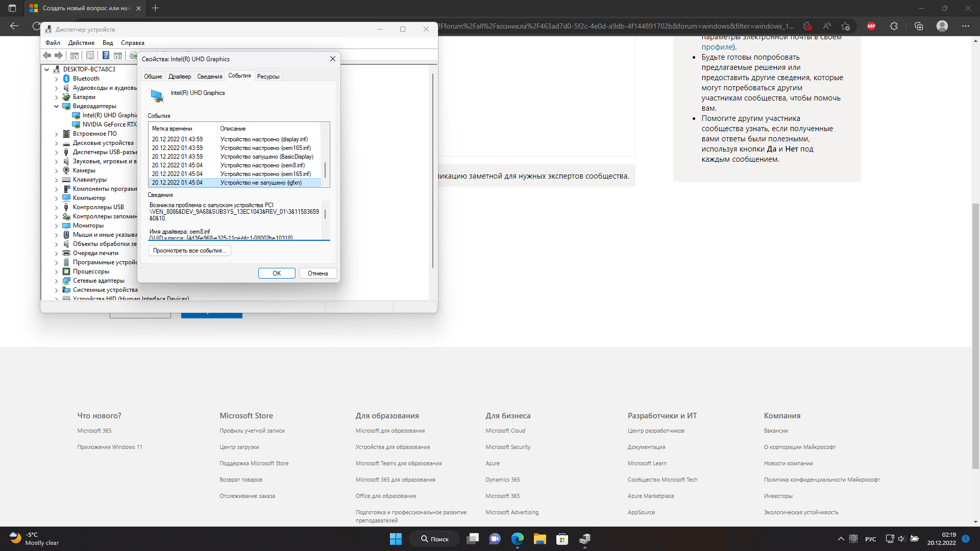Click the action pane toolbar icon
Image resolution: width=980 pixels, height=551 pixels.
pos(118,55)
